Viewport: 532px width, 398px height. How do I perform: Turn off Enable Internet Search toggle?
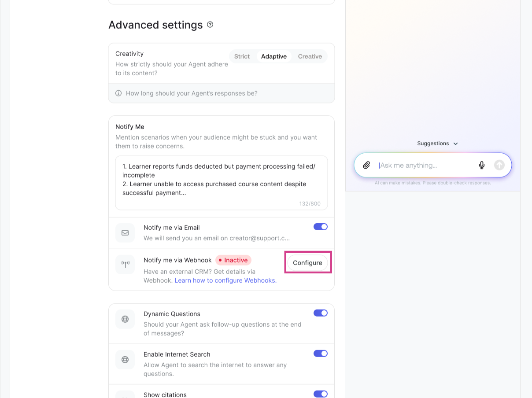(x=320, y=354)
